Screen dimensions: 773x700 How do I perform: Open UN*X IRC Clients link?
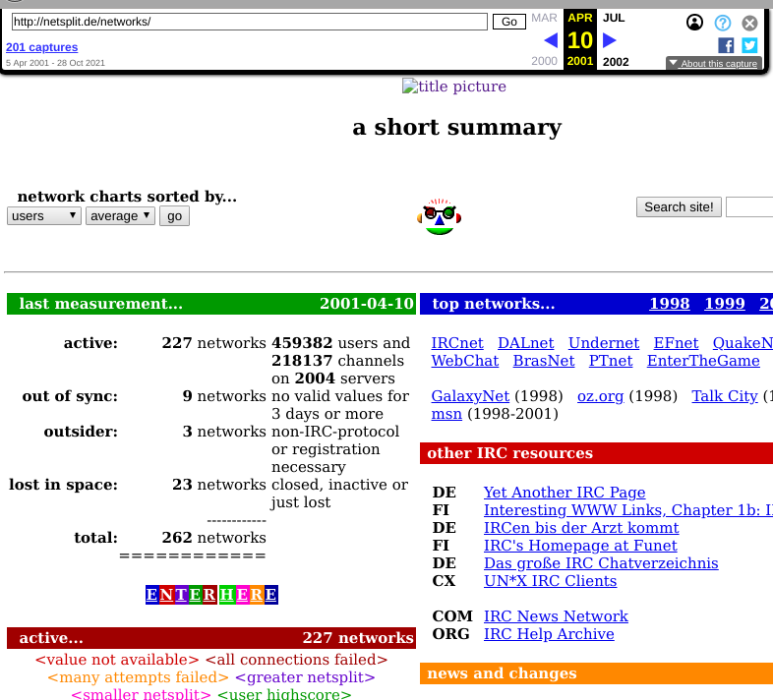point(550,581)
